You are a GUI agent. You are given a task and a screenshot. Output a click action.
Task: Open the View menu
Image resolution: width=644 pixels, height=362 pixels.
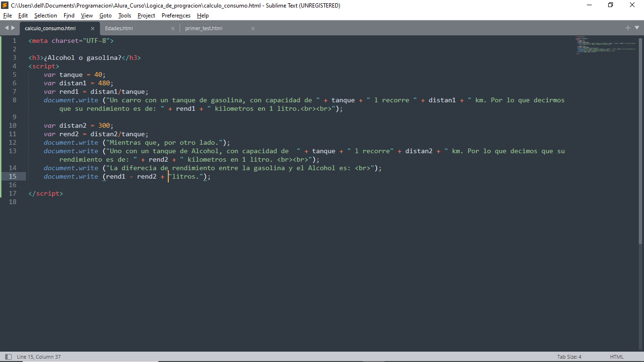click(x=87, y=16)
